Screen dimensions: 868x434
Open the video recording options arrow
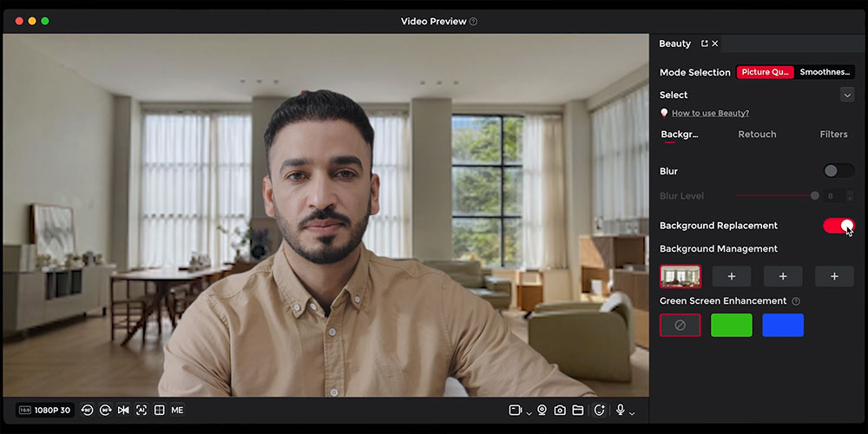529,413
